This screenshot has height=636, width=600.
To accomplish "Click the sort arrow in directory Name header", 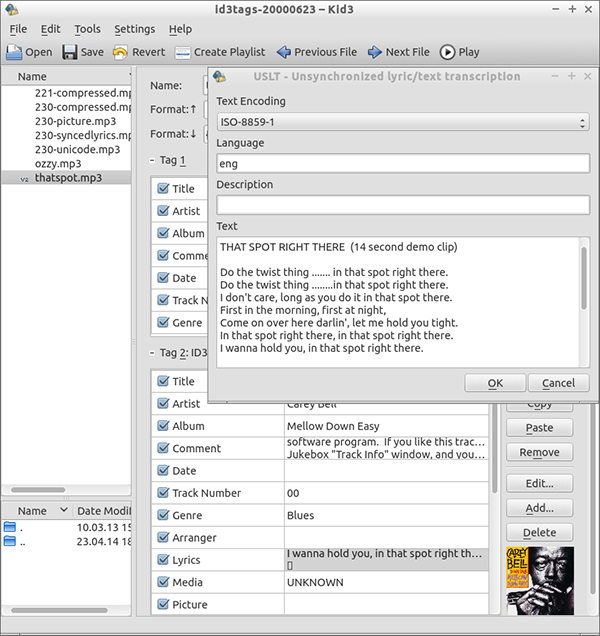I will pos(64,510).
